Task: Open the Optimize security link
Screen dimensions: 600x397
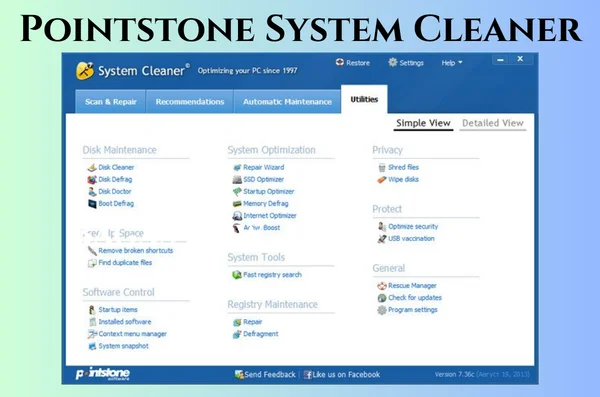Action: tap(413, 227)
